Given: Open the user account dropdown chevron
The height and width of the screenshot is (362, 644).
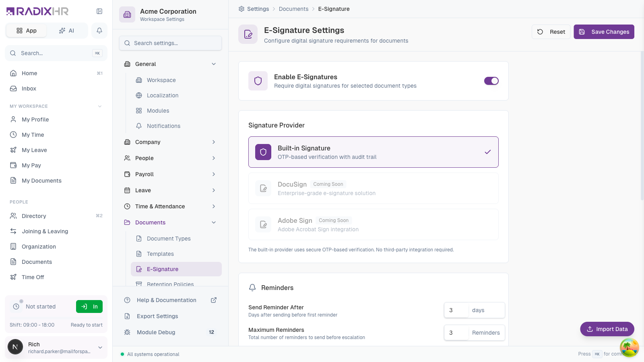Looking at the screenshot, I should [x=100, y=348].
